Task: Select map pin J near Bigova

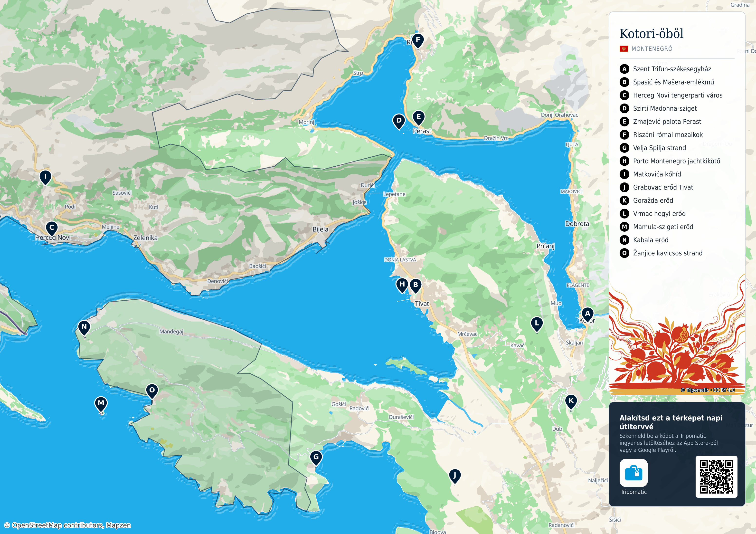Action: coord(455,476)
